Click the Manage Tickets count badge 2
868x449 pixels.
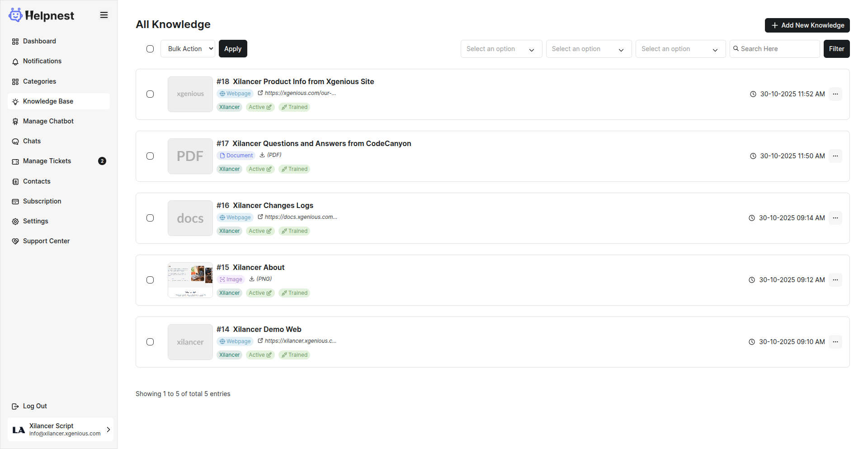point(102,161)
